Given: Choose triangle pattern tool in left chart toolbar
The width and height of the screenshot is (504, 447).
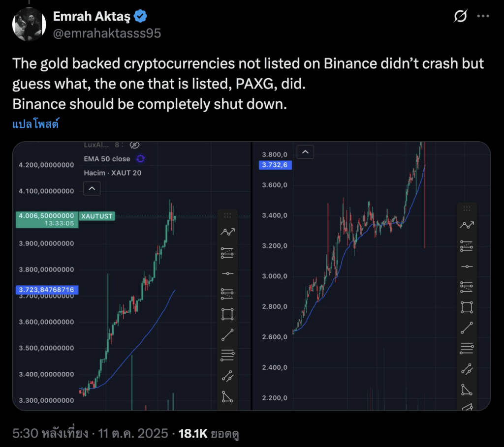Looking at the screenshot, I should point(227,396).
